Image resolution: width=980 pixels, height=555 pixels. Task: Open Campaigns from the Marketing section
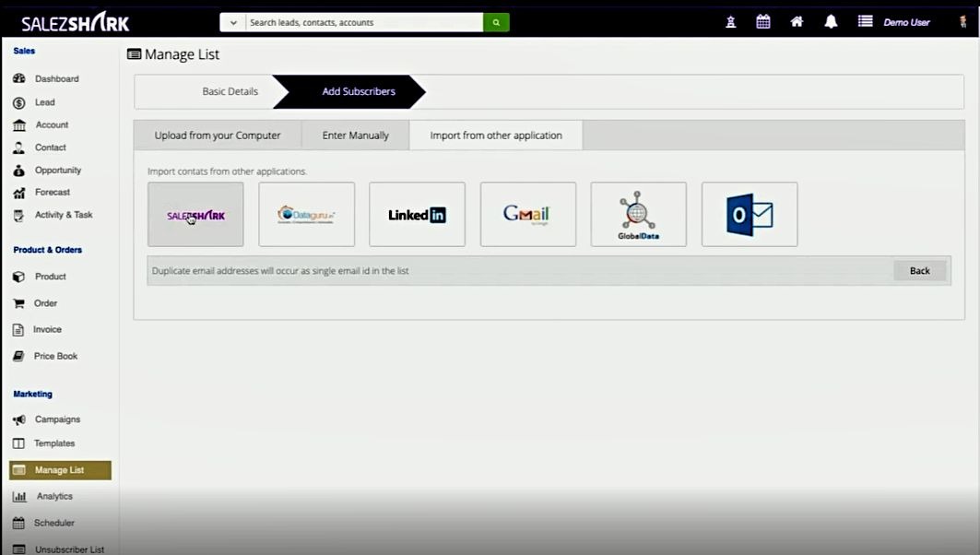57,419
